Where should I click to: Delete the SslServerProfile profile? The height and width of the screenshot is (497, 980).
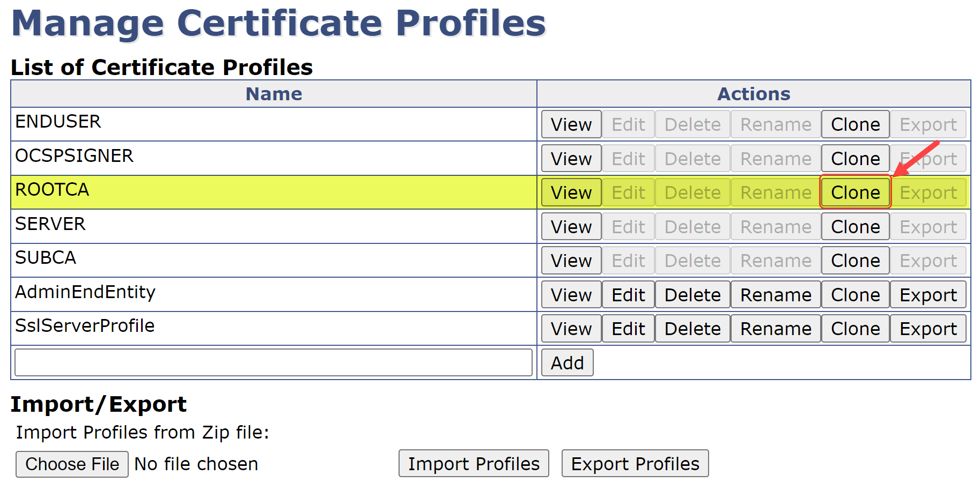pos(692,329)
